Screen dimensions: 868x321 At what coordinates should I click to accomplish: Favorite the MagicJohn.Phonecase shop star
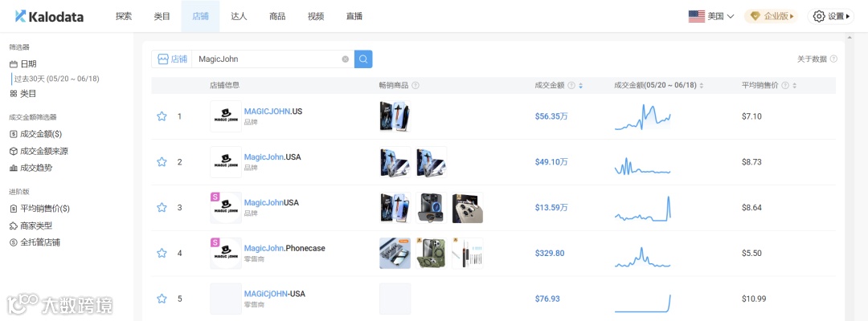pos(162,253)
